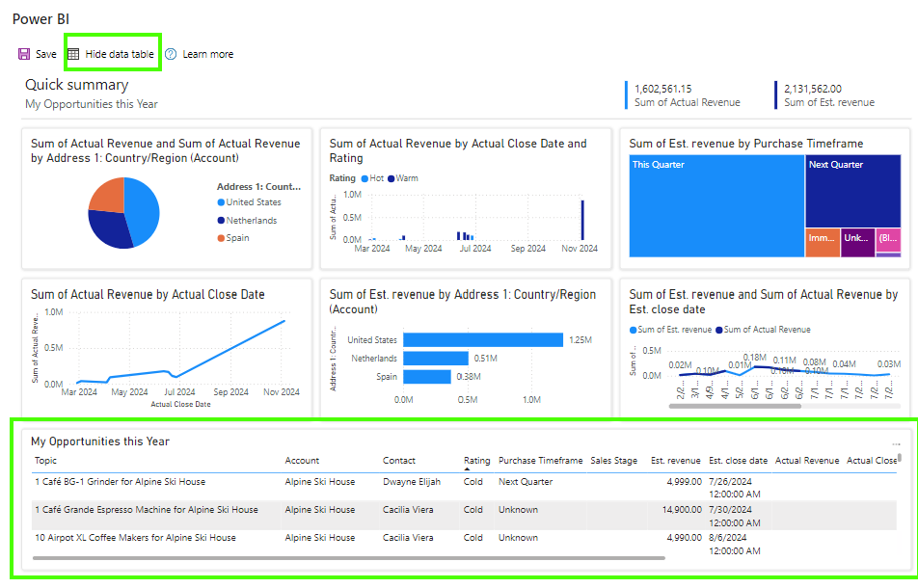Viewport: 918px width, 588px height.
Task: Click the Hide data table button label
Action: tap(120, 54)
